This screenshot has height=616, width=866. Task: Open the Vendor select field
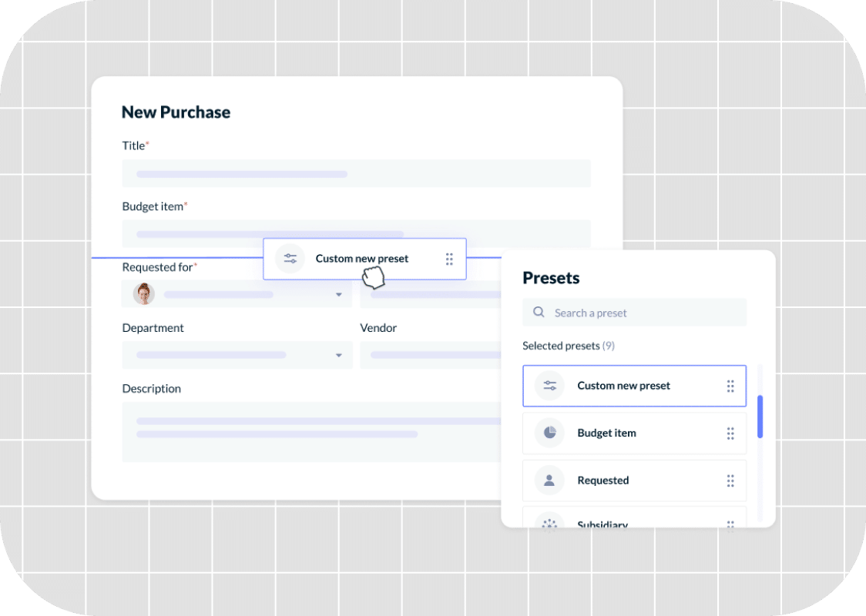point(431,355)
